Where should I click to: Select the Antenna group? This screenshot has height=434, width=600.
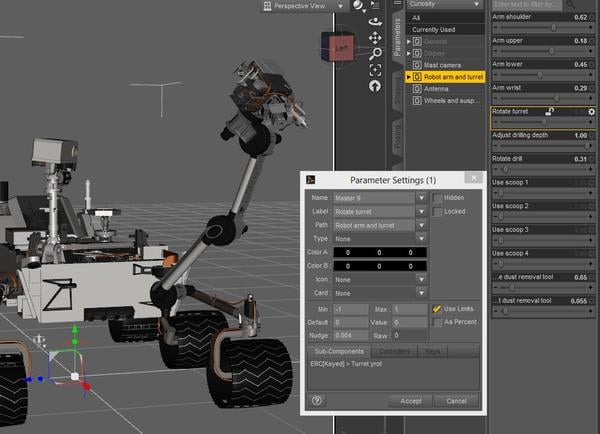pyautogui.click(x=445, y=89)
